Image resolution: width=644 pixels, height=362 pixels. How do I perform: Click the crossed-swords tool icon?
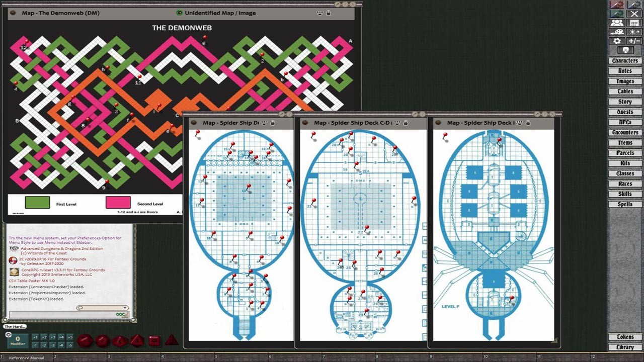click(634, 14)
